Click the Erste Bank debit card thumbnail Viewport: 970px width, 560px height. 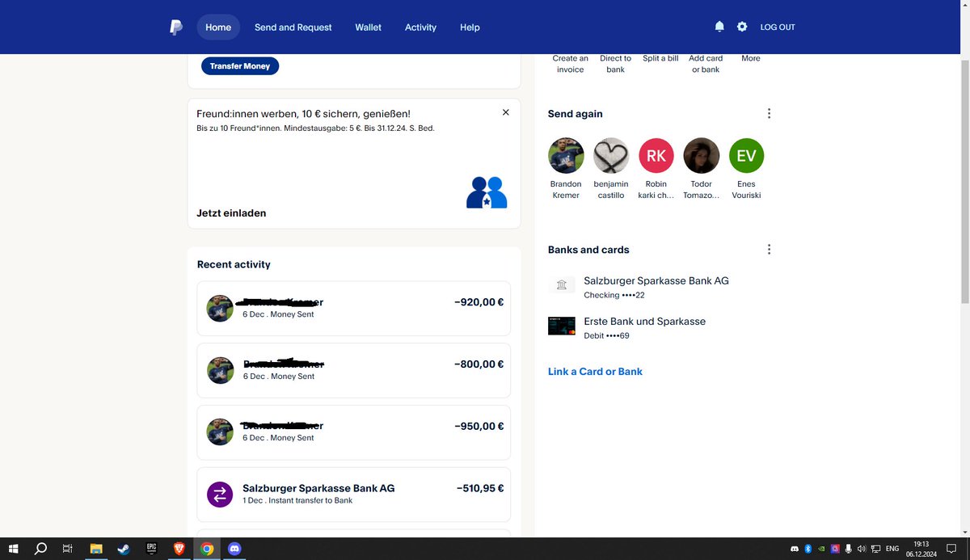pos(562,326)
